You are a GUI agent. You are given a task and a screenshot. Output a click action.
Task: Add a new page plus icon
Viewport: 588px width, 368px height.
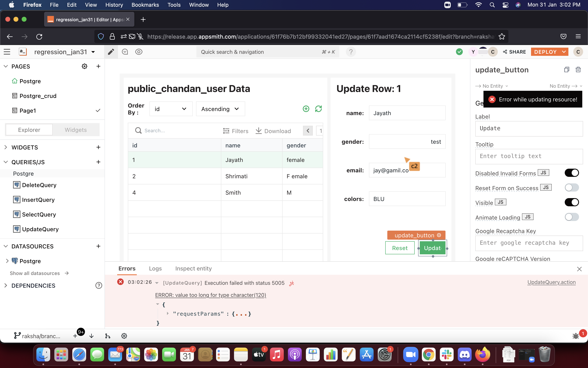[x=98, y=66]
